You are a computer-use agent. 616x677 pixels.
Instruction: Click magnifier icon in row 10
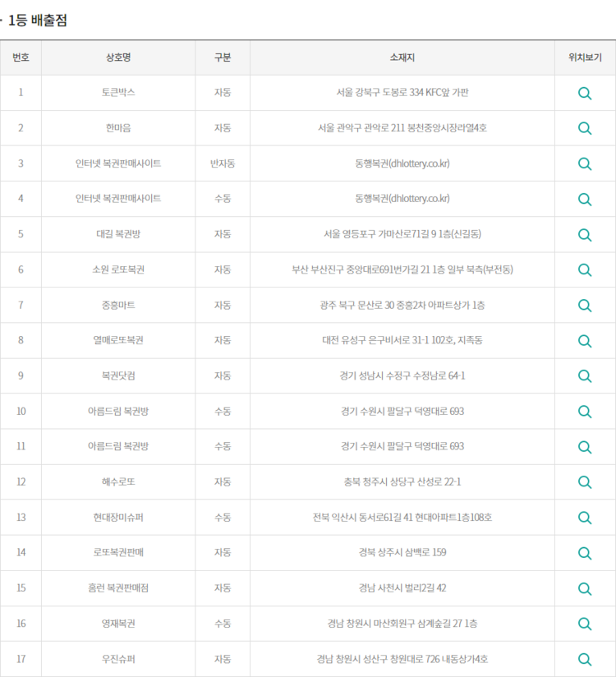pyautogui.click(x=585, y=412)
